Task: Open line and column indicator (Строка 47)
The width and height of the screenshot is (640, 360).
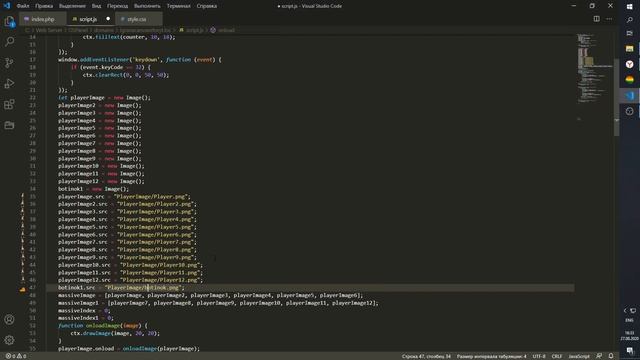Action: click(x=426, y=356)
